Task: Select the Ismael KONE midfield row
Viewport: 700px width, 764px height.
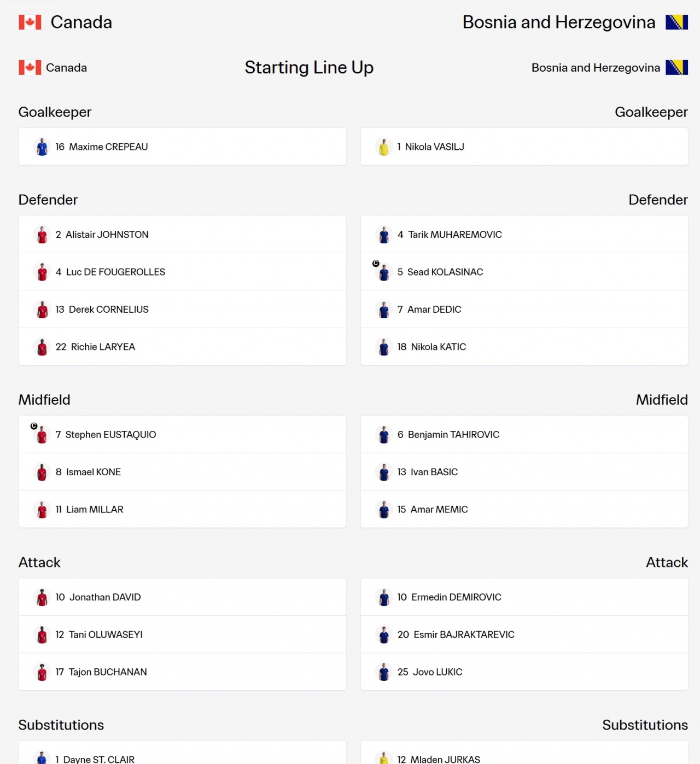Action: (183, 472)
